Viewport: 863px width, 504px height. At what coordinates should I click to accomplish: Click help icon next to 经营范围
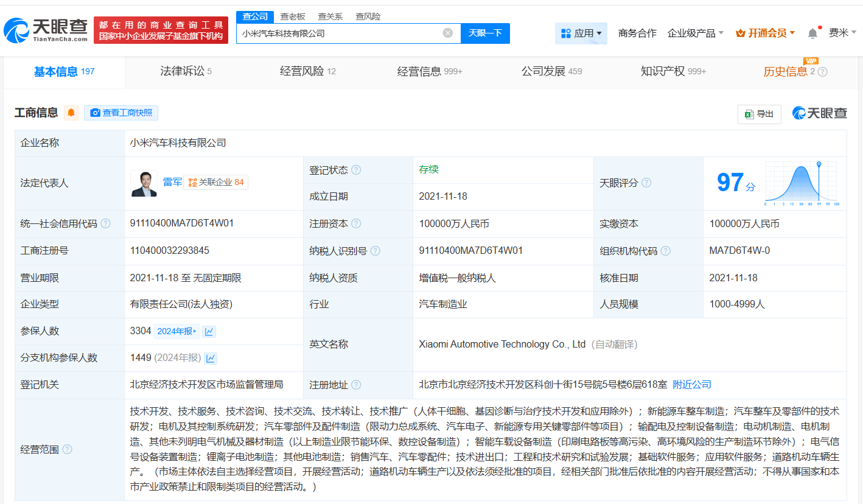click(67, 449)
